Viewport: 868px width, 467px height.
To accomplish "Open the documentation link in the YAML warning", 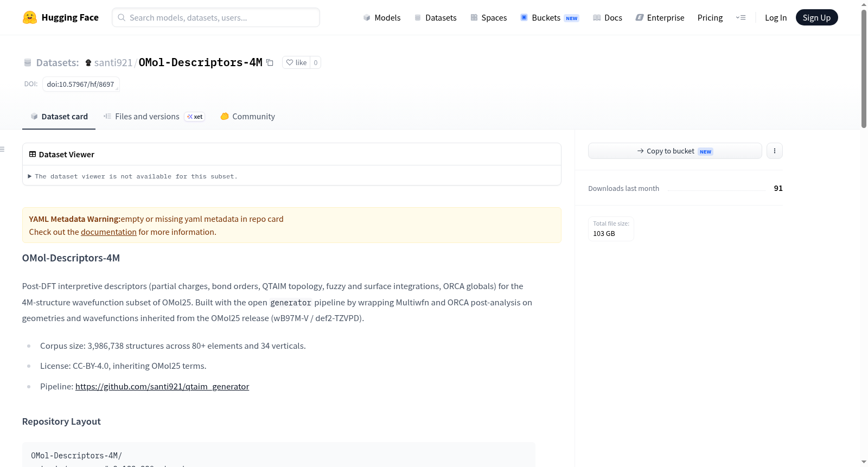I will coord(108,232).
